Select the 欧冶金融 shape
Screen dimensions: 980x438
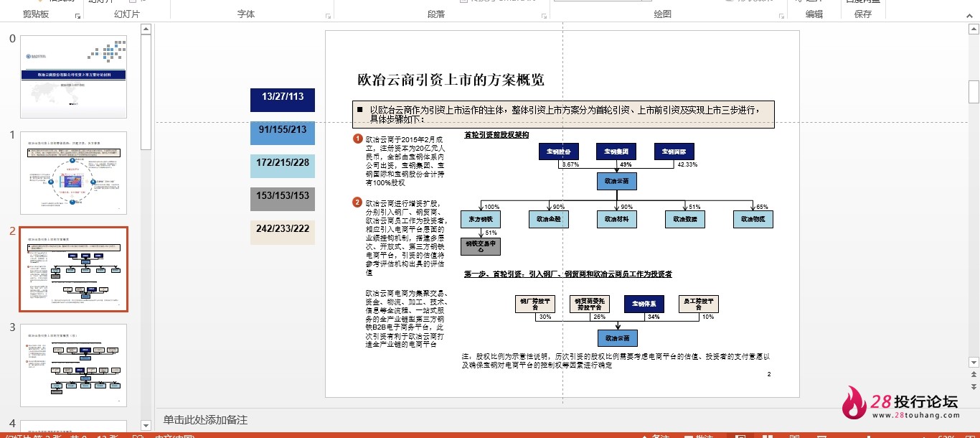click(x=548, y=219)
